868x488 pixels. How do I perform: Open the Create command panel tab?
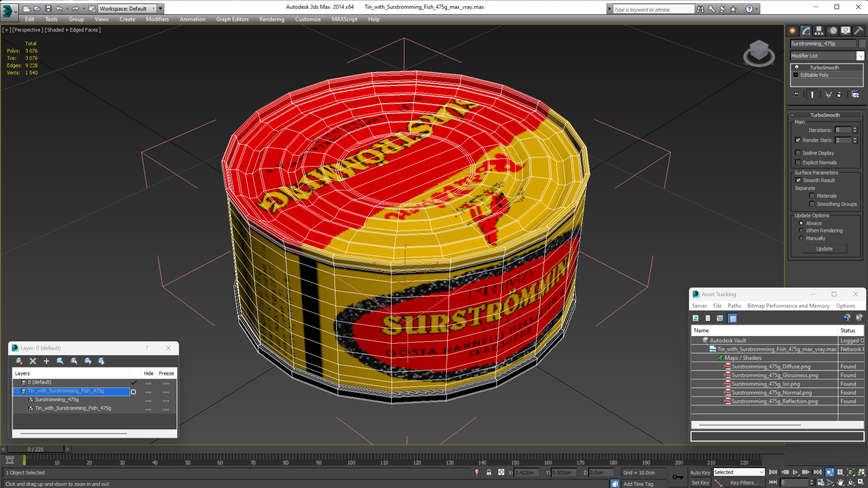tap(792, 31)
